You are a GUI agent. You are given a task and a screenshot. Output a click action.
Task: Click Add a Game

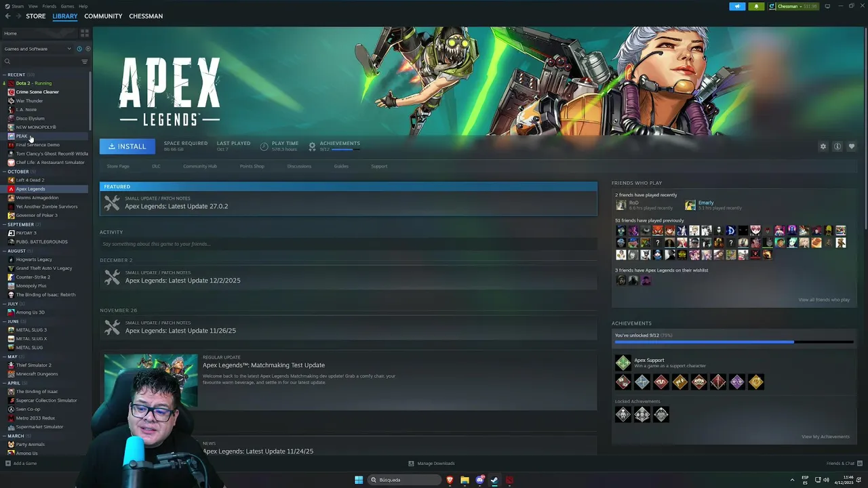pyautogui.click(x=21, y=464)
